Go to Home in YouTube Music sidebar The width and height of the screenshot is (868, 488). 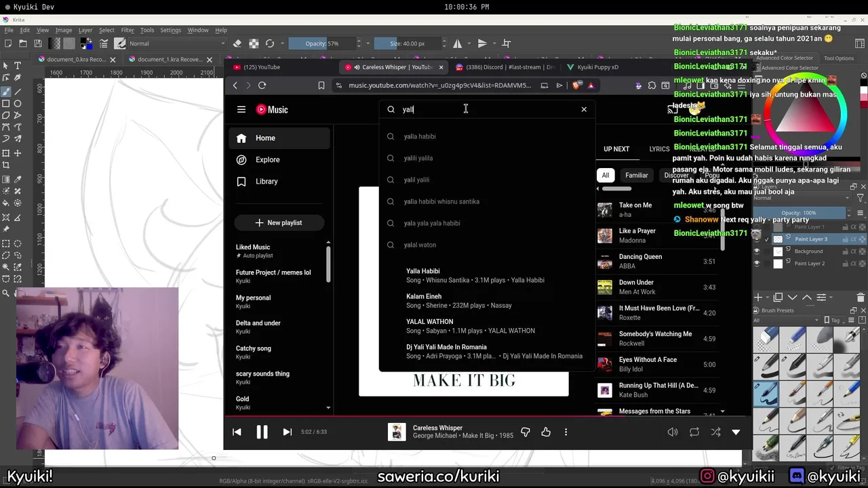[x=279, y=138]
